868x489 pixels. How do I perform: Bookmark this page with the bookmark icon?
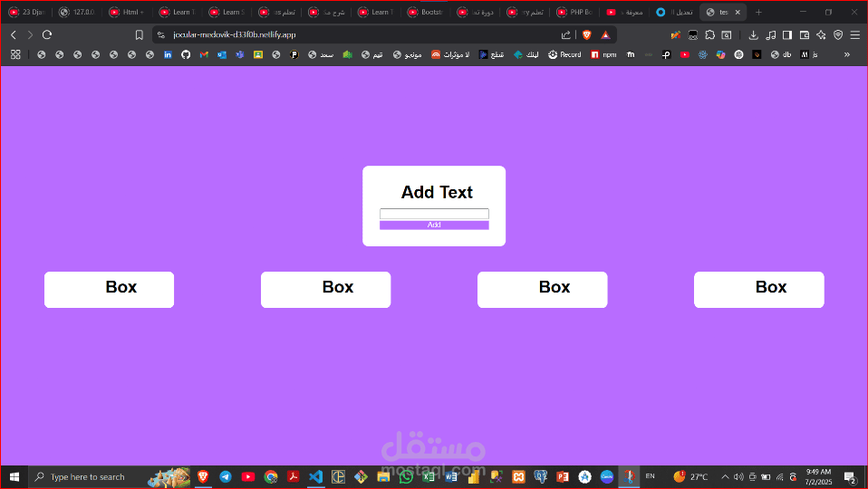pos(139,34)
